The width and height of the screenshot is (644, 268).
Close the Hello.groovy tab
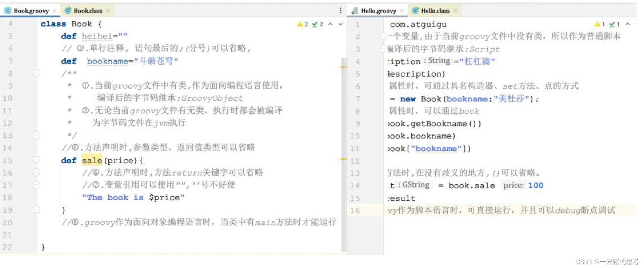pyautogui.click(x=402, y=11)
